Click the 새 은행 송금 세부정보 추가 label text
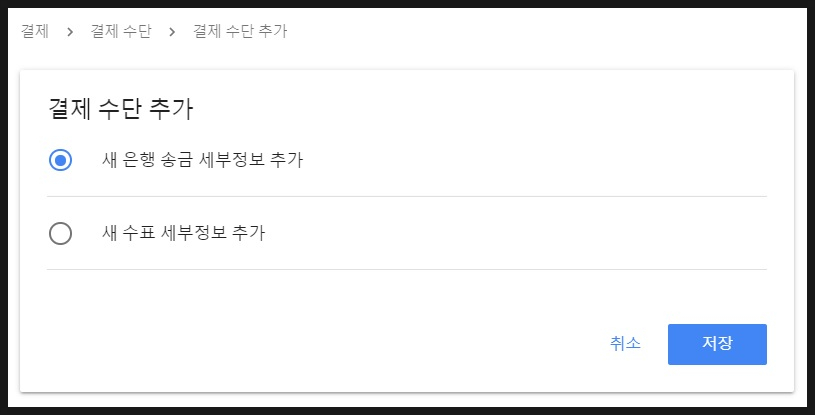The width and height of the screenshot is (815, 415). click(x=202, y=160)
